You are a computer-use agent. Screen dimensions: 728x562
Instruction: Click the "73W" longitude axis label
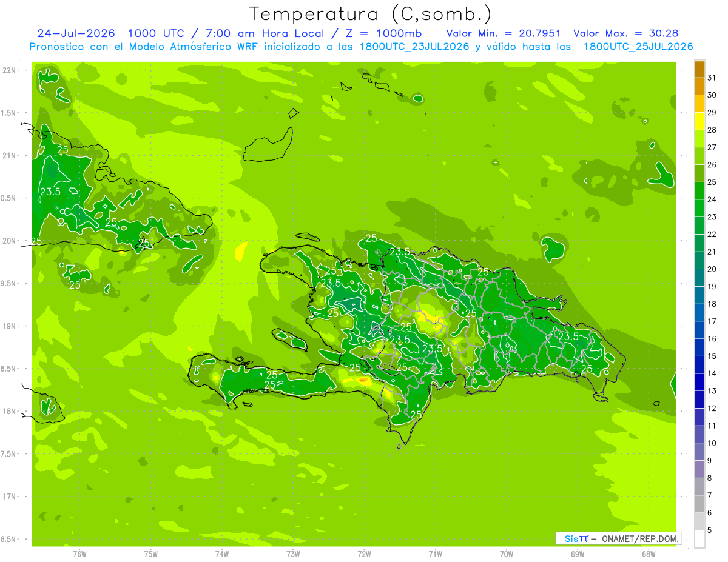coord(293,554)
